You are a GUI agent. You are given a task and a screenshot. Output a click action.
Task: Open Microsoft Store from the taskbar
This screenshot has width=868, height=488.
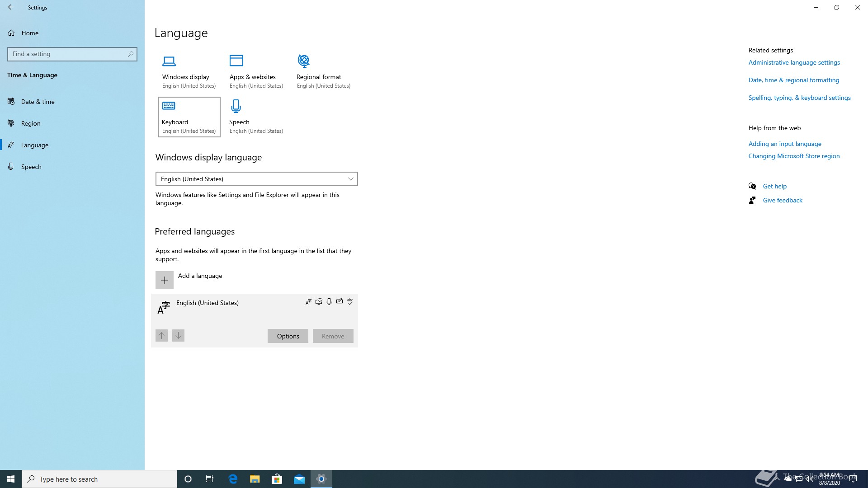coord(277,479)
